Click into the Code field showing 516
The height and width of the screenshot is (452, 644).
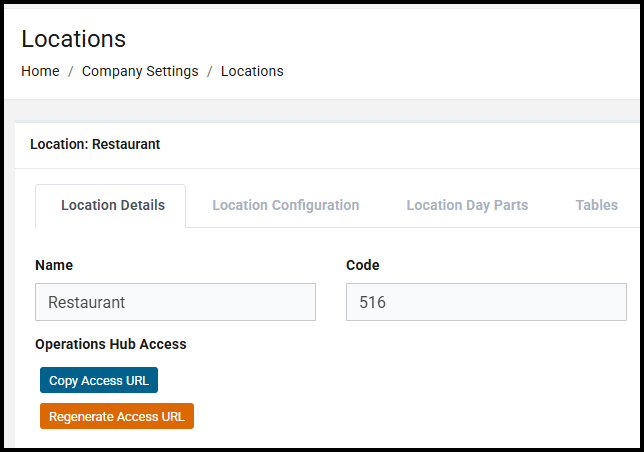(486, 302)
